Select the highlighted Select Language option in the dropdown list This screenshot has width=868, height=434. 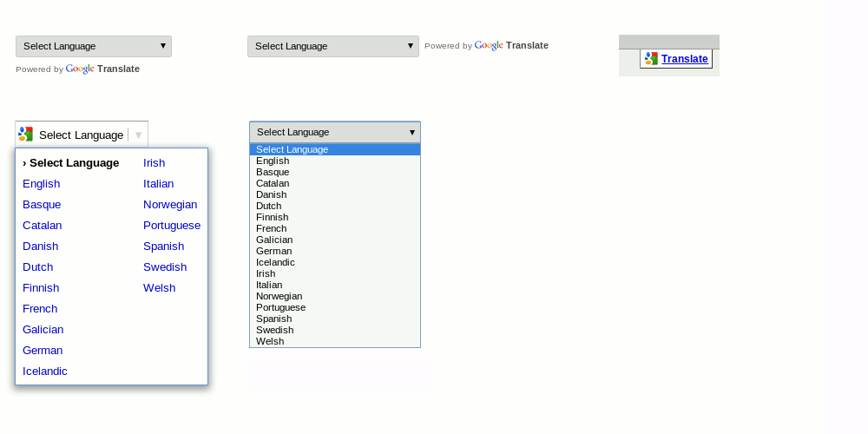coord(293,149)
